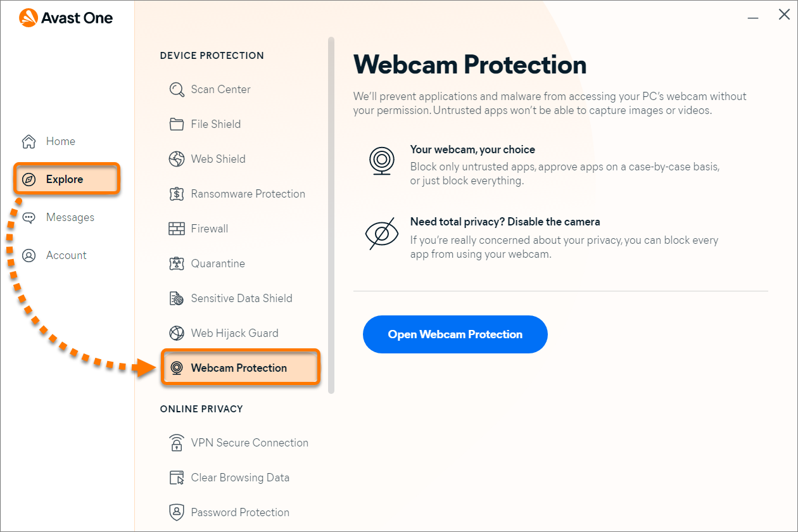The width and height of the screenshot is (798, 532).
Task: Click the Avast One logo
Action: [66, 18]
